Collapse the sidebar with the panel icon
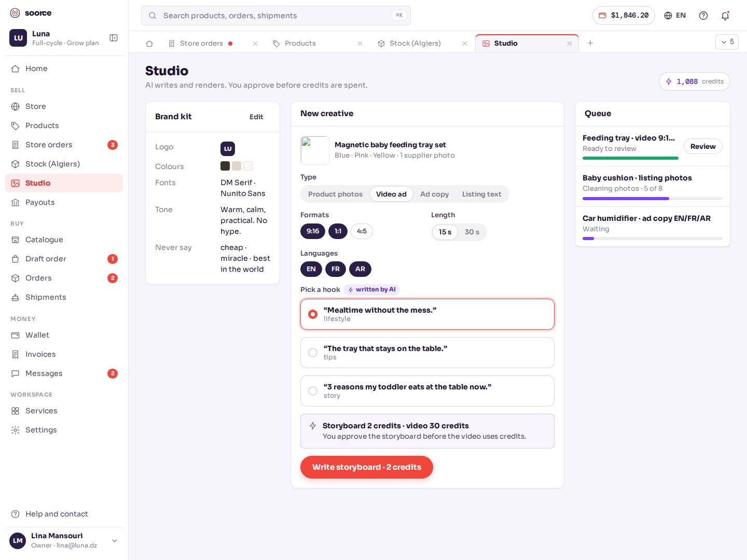The image size is (747, 560). (x=114, y=38)
